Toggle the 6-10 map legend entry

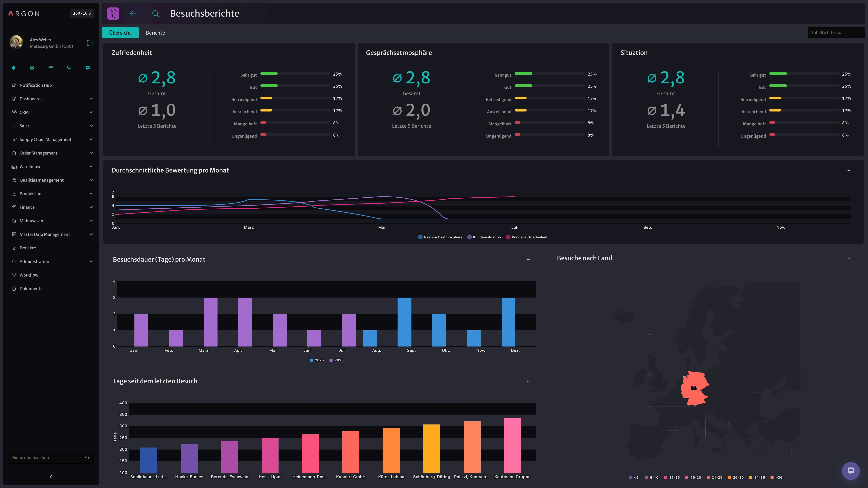[652, 477]
